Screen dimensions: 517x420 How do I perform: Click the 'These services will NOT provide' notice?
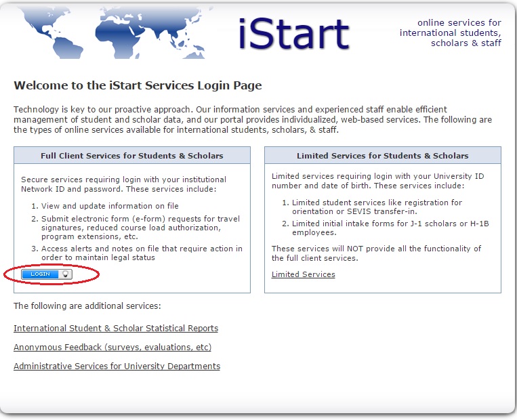click(x=376, y=253)
